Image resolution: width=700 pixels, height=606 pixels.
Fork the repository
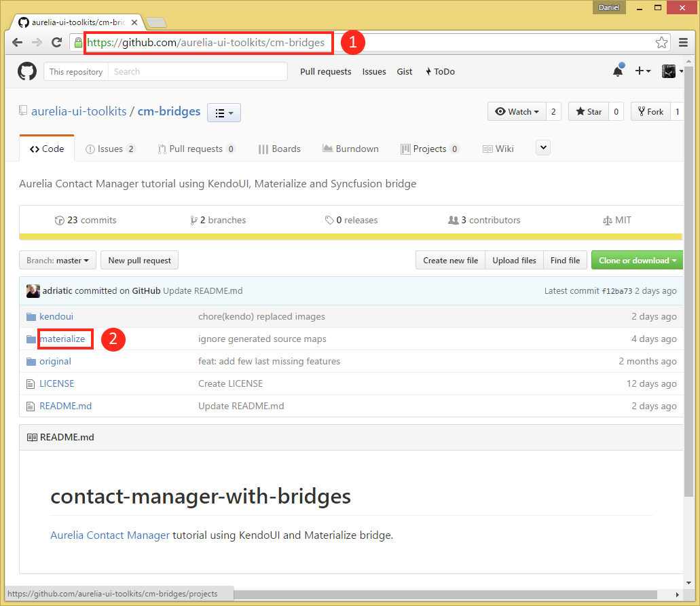pos(651,111)
